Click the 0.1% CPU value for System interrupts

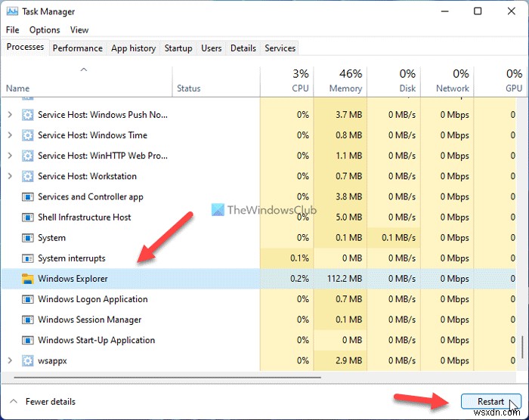(x=299, y=258)
